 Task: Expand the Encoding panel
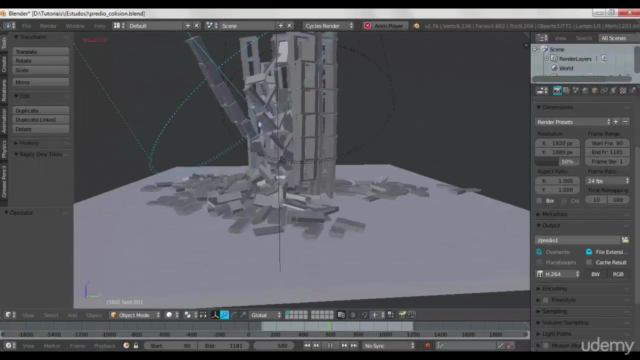click(x=554, y=289)
